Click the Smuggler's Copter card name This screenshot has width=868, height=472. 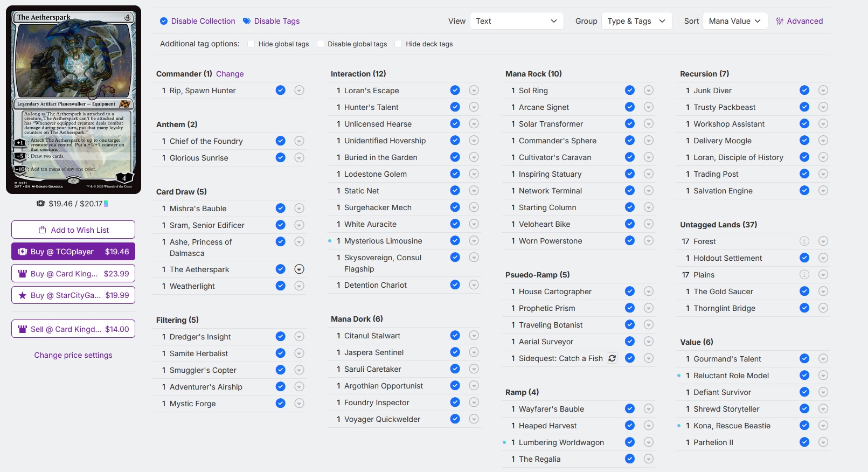(203, 370)
